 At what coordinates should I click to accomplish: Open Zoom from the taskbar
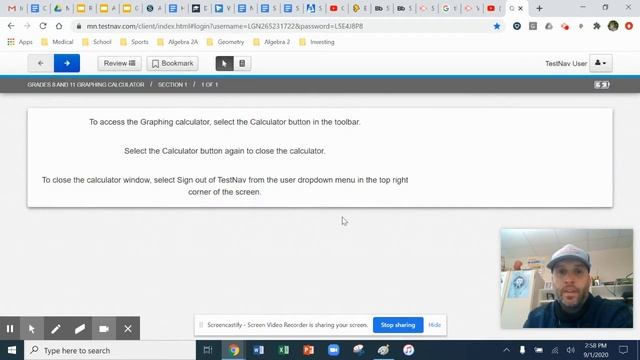coord(333,350)
